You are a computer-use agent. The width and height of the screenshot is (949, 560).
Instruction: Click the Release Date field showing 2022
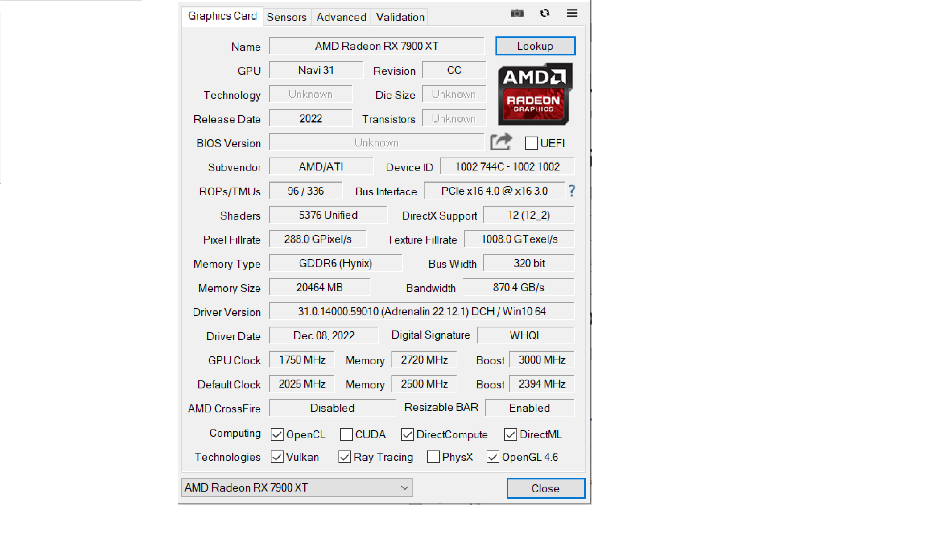[311, 119]
